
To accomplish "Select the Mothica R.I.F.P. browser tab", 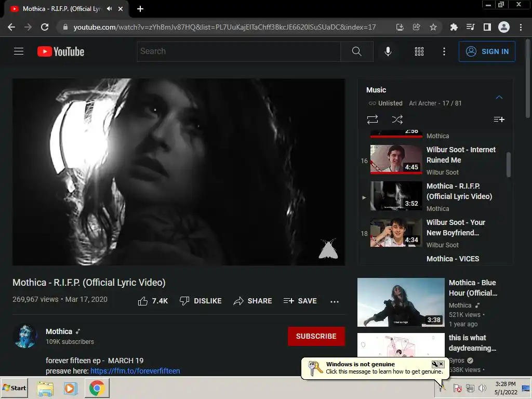I will point(61,9).
